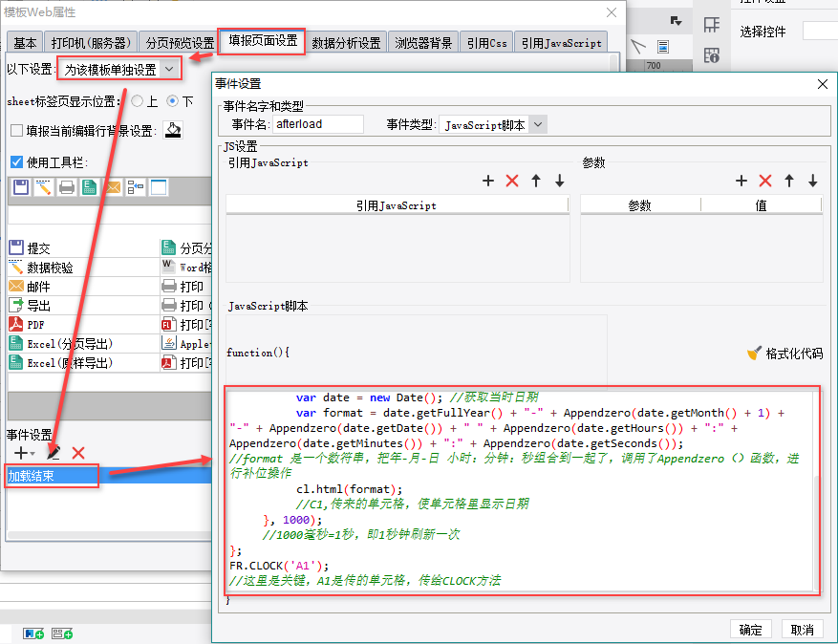The width and height of the screenshot is (838, 644).
Task: Open the 分页预览设置 tab
Action: [179, 43]
